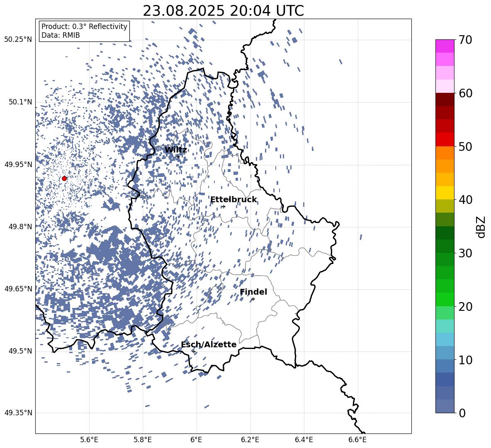
Task: Click the 6.6°E longitude label
Action: tap(357, 440)
